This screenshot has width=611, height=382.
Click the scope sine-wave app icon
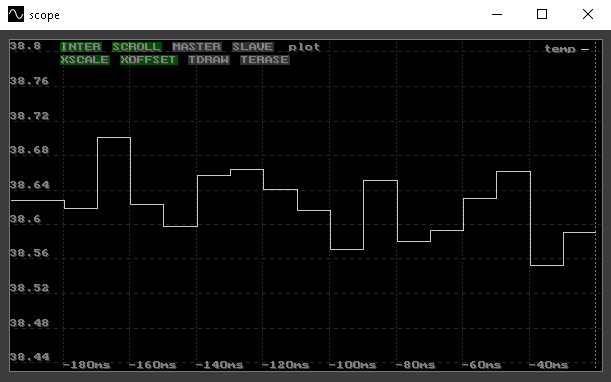pyautogui.click(x=16, y=15)
